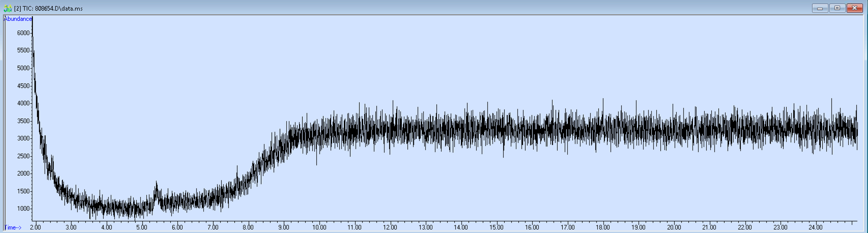
Task: Click the 12.00 time axis label
Action: pos(390,227)
